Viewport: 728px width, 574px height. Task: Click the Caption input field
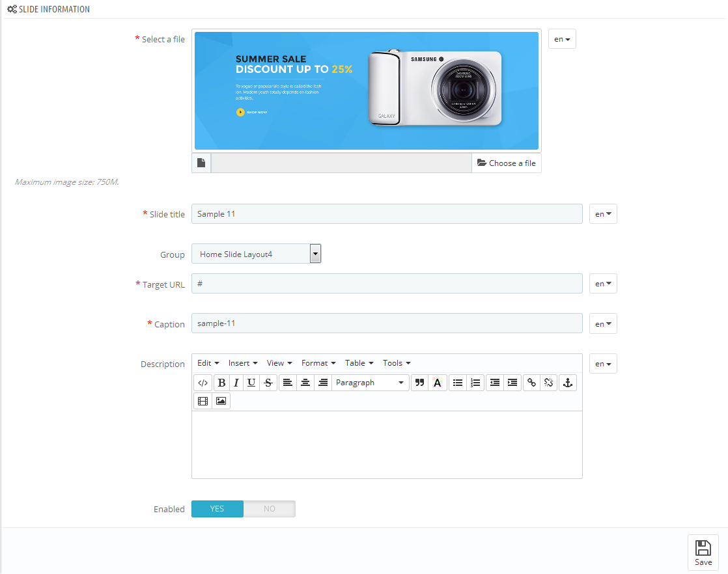pos(387,323)
